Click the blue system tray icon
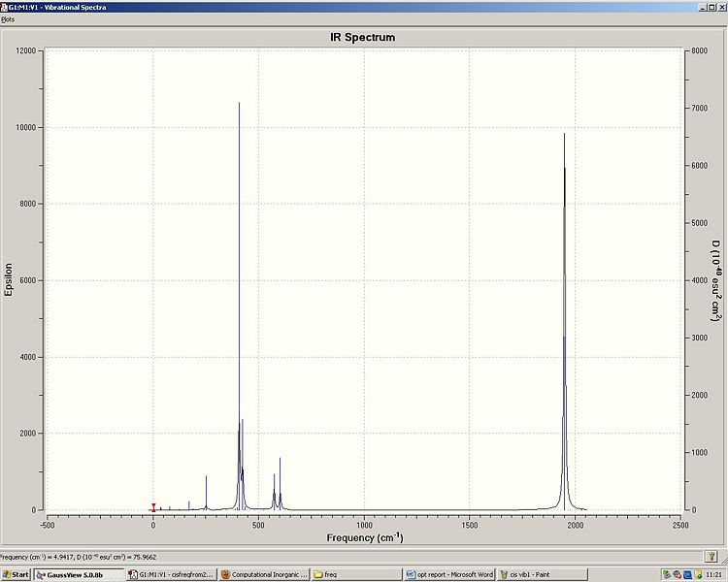The height and width of the screenshot is (582, 728). tap(687, 574)
